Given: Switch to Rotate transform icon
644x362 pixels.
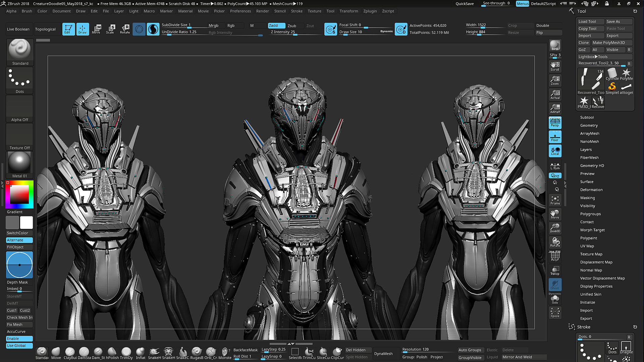Looking at the screenshot, I should (125, 29).
